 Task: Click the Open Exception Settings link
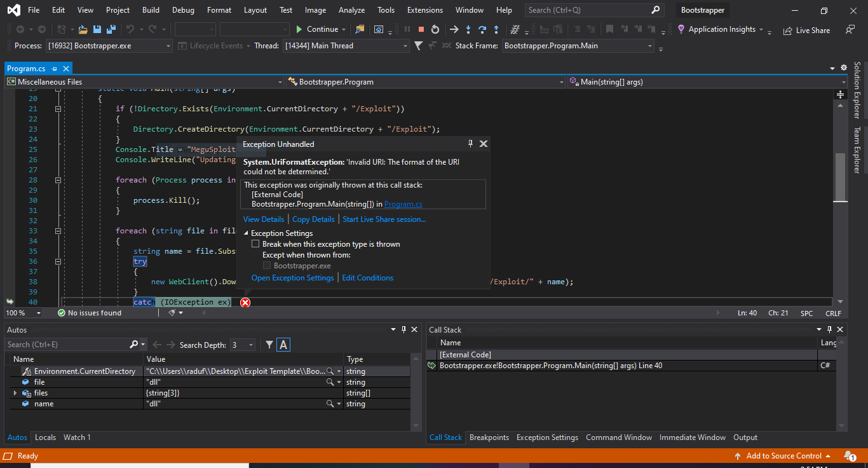click(x=292, y=278)
